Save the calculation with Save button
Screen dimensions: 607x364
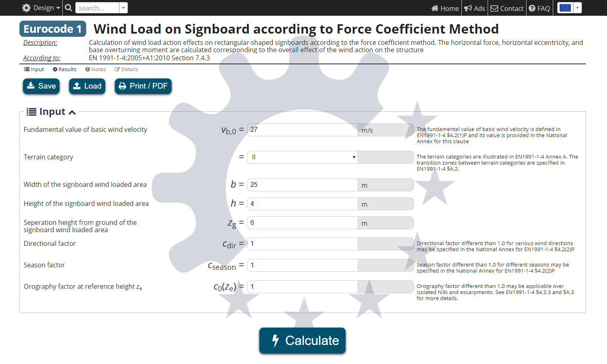pyautogui.click(x=41, y=86)
